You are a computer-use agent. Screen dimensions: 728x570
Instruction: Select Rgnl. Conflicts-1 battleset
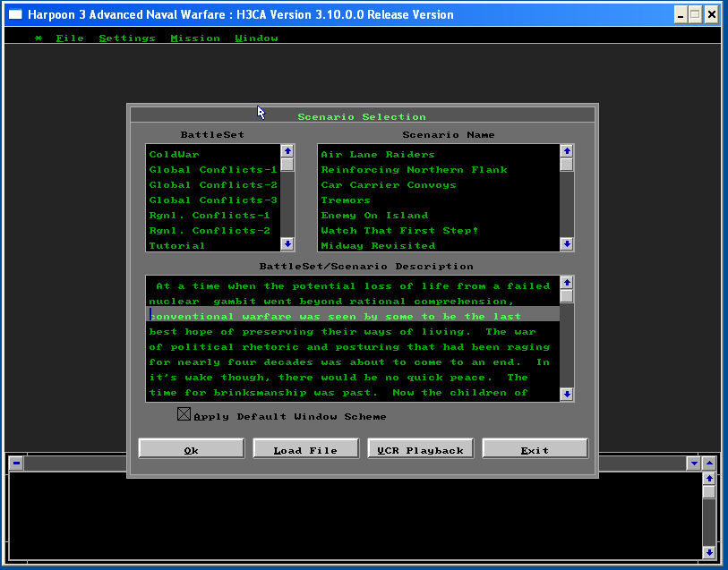click(213, 216)
